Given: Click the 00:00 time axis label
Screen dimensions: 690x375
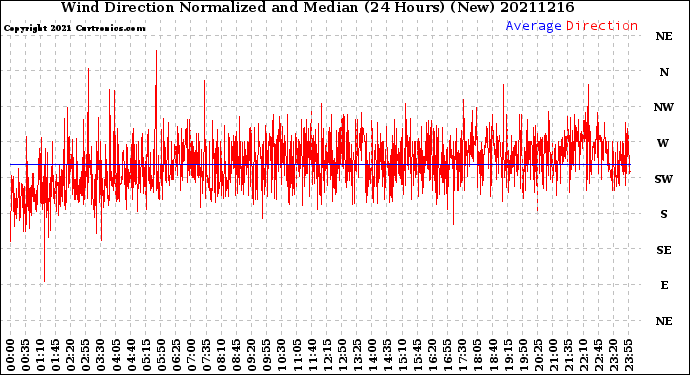Looking at the screenshot, I should click(x=11, y=355).
